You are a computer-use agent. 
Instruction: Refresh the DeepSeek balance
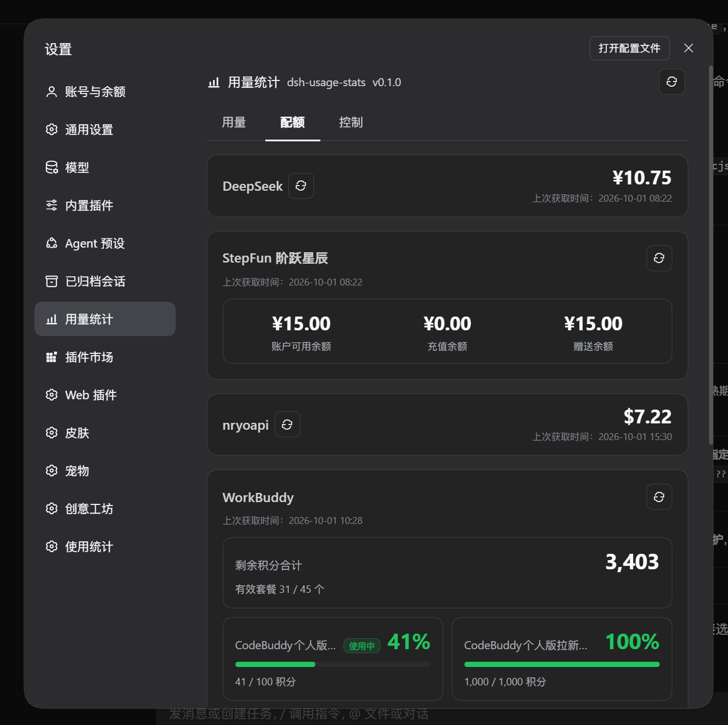[301, 186]
